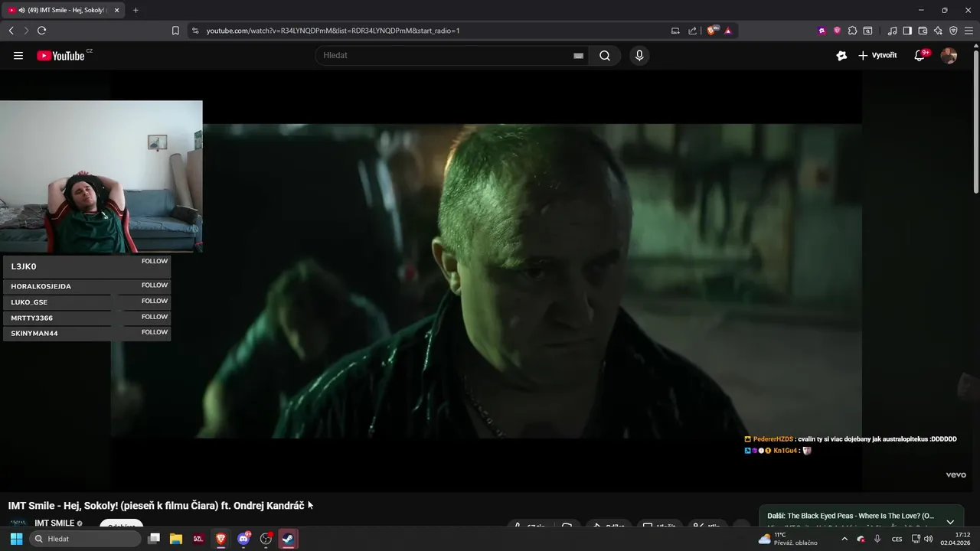Show hidden system tray icons chevron
This screenshot has width=980, height=551.
pos(844,539)
